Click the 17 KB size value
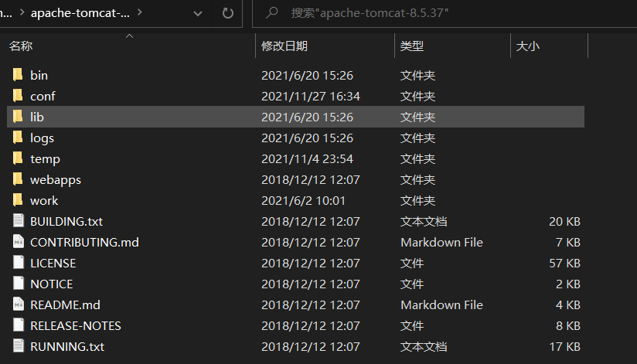 tap(564, 346)
